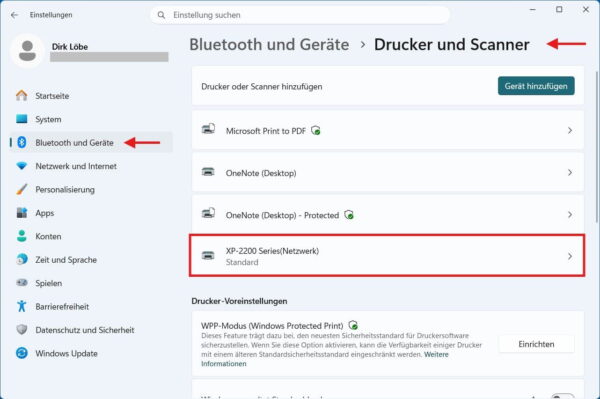Open Barrierefreiheit in the sidebar
Image resolution: width=600 pixels, height=399 pixels.
[91, 306]
